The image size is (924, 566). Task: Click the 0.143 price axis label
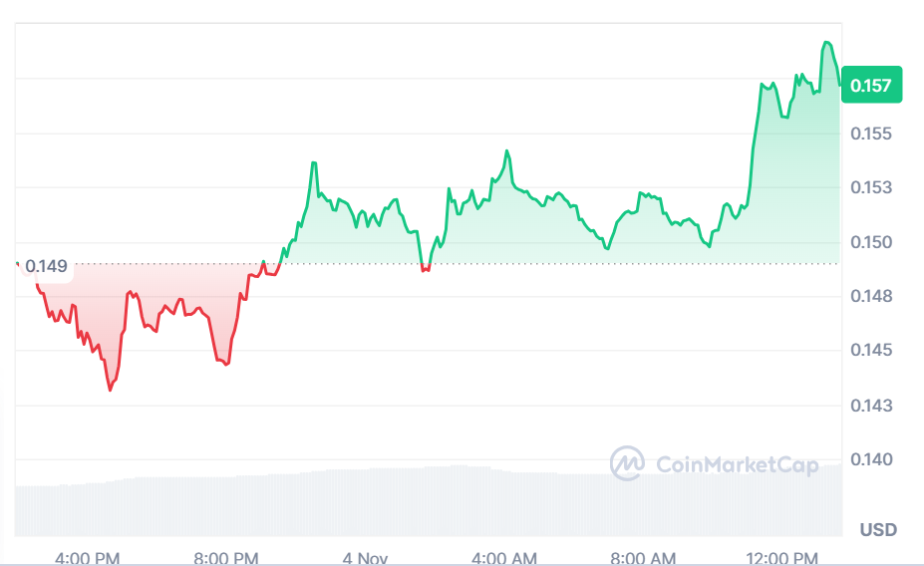tap(871, 406)
